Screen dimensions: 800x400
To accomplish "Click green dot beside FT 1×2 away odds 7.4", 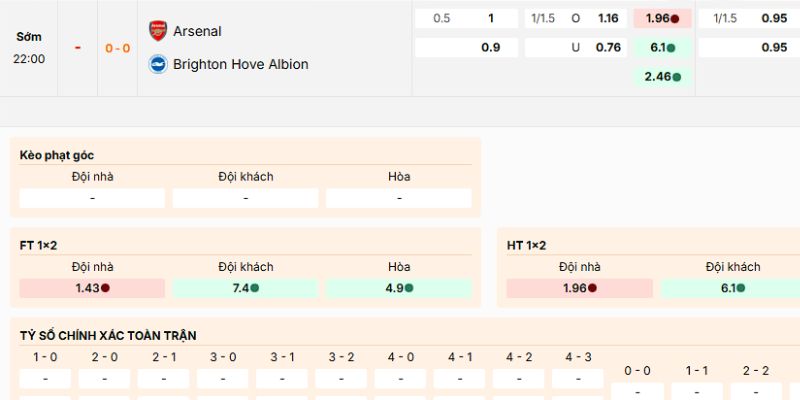I will coord(255,288).
